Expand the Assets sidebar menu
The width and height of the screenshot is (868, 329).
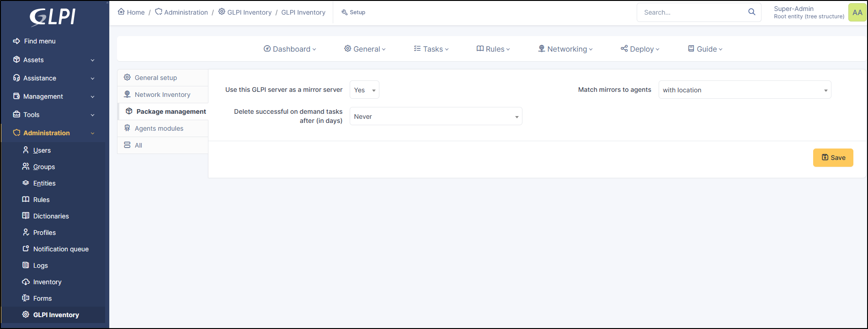(54, 60)
